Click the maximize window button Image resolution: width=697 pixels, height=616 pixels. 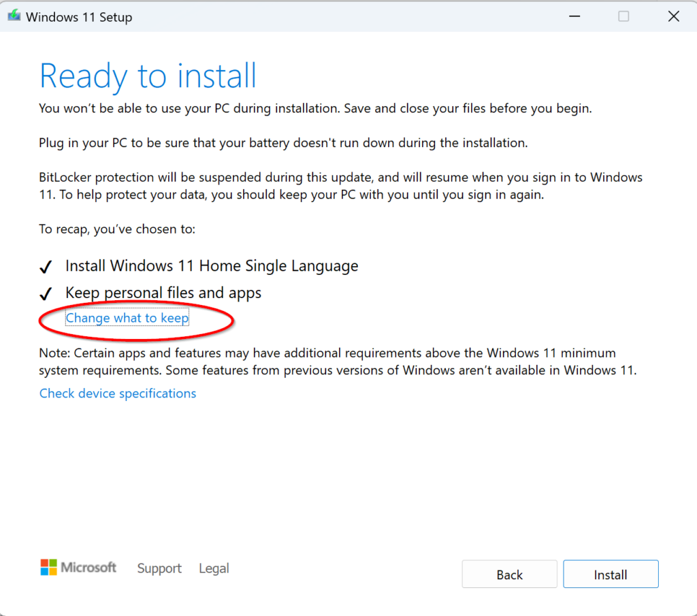coord(623,17)
